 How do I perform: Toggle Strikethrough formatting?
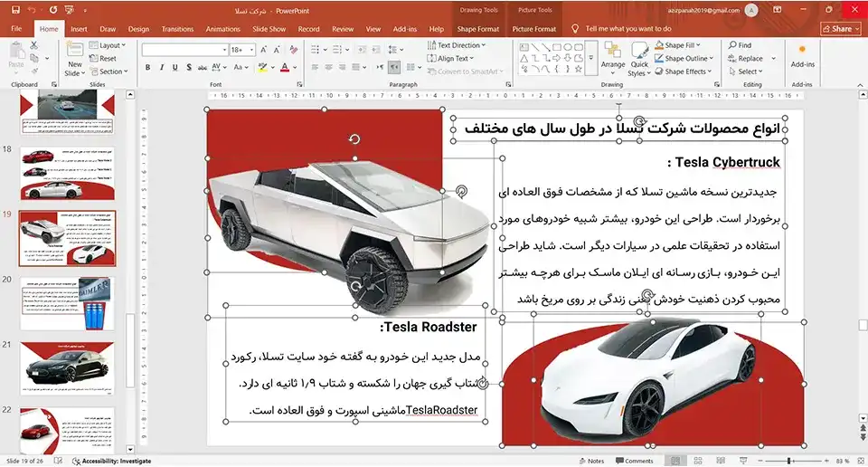[x=202, y=68]
